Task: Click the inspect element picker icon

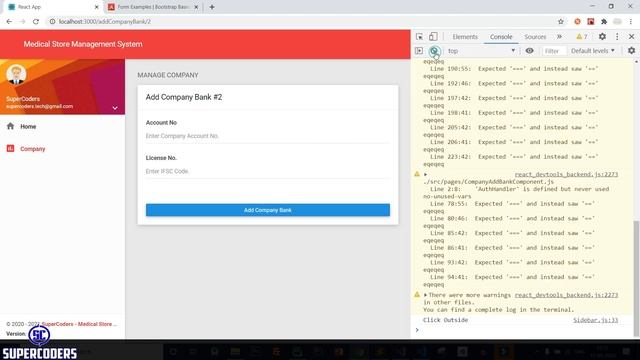Action: pyautogui.click(x=419, y=37)
